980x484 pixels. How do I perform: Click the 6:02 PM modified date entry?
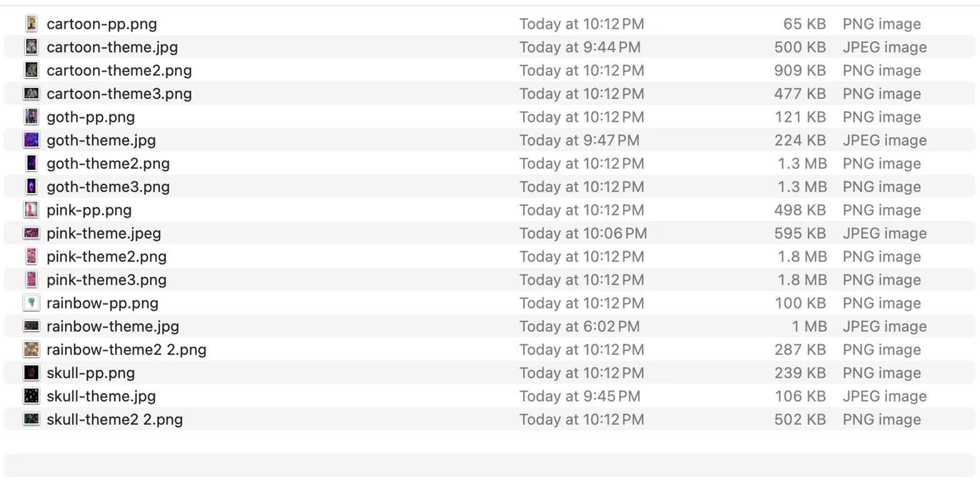coord(580,327)
